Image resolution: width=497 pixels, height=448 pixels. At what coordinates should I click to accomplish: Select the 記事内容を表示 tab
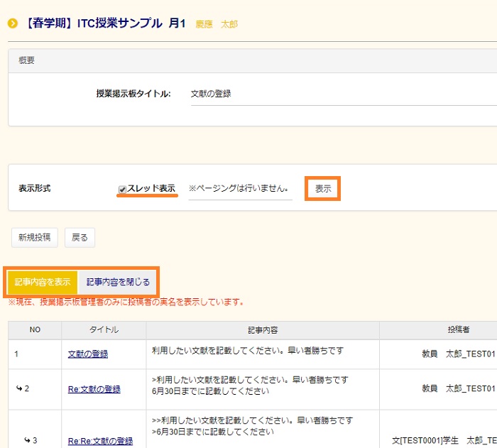tap(43, 282)
